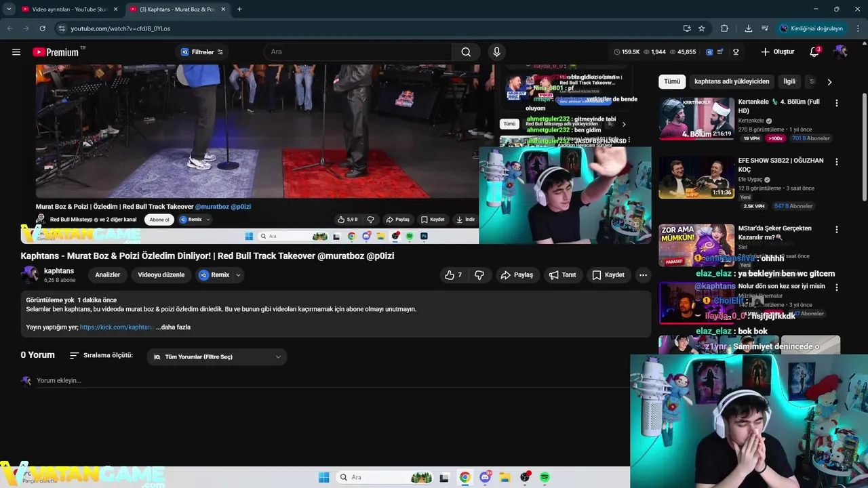The width and height of the screenshot is (868, 488).
Task: Click the Tanıt promote button
Action: tap(562, 275)
